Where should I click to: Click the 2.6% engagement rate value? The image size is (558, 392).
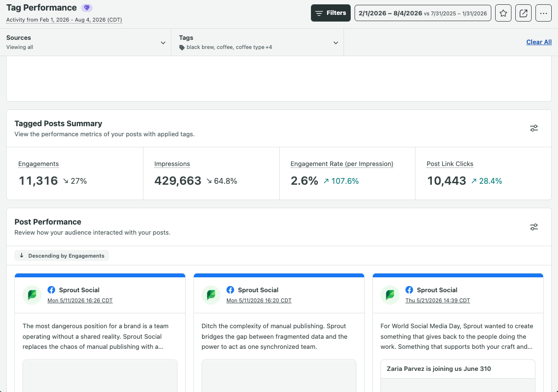pos(304,181)
